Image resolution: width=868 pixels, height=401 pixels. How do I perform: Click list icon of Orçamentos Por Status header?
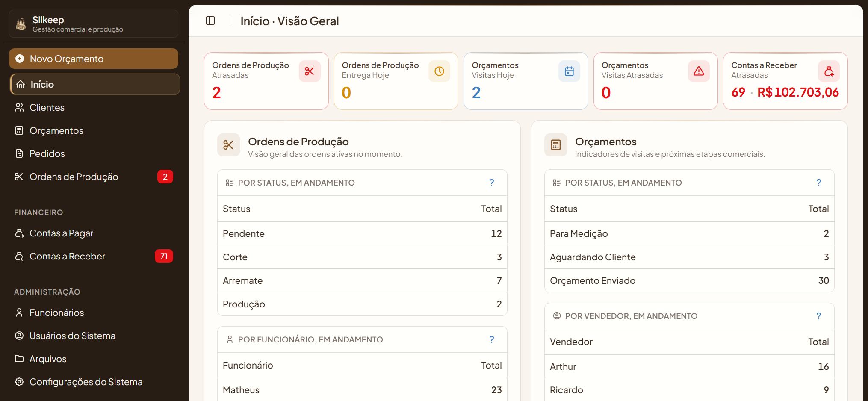[x=557, y=183]
